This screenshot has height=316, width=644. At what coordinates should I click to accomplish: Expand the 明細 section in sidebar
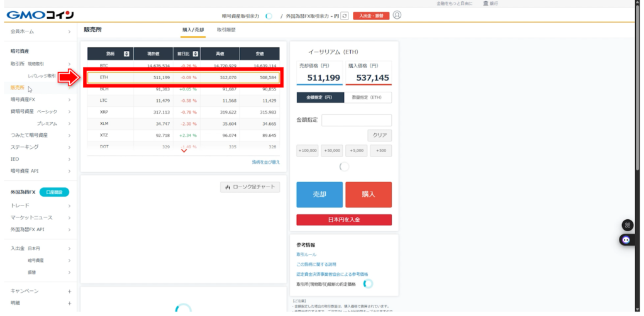(69, 302)
